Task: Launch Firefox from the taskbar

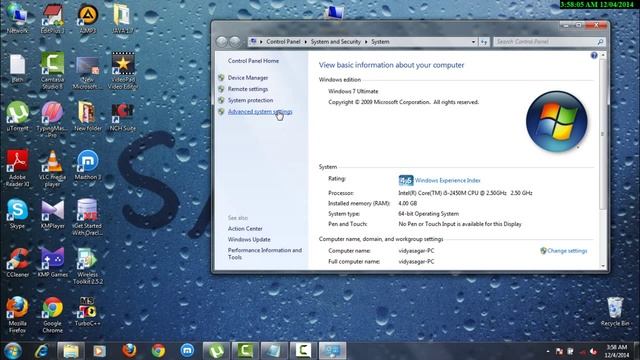Action: tap(129, 351)
